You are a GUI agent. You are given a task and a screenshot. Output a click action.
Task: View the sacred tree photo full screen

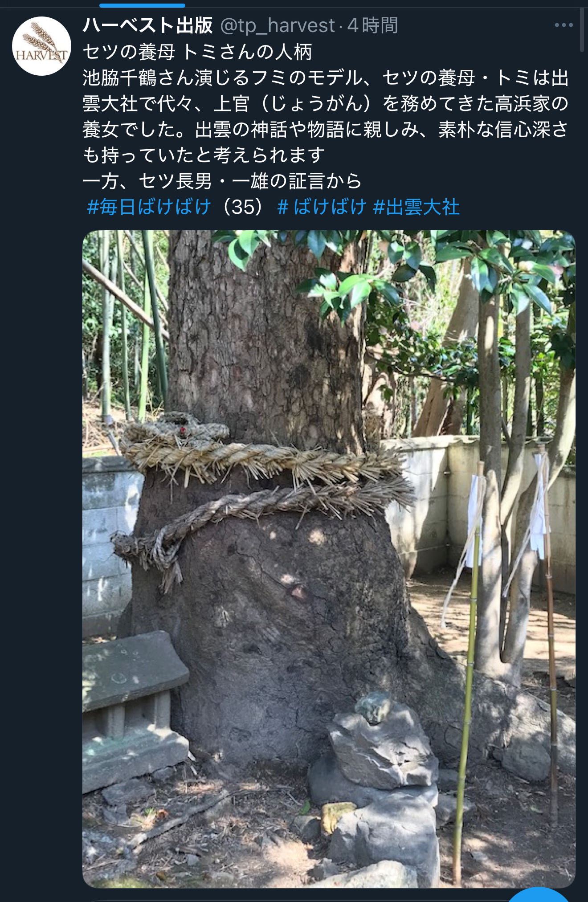point(329,559)
